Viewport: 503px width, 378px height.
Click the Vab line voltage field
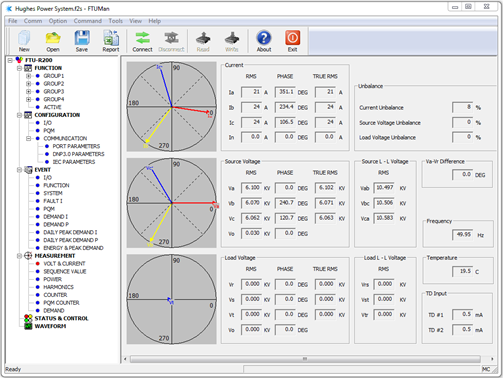click(x=384, y=188)
